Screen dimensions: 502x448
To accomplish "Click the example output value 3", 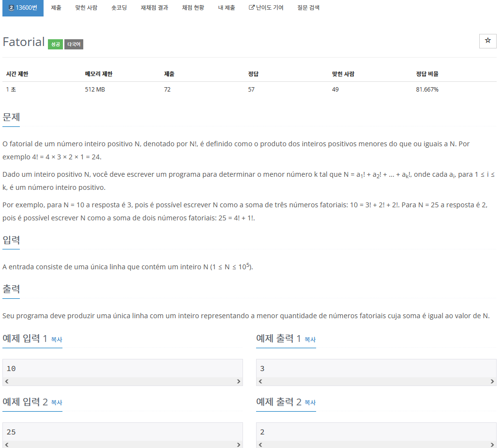I will [x=262, y=369].
